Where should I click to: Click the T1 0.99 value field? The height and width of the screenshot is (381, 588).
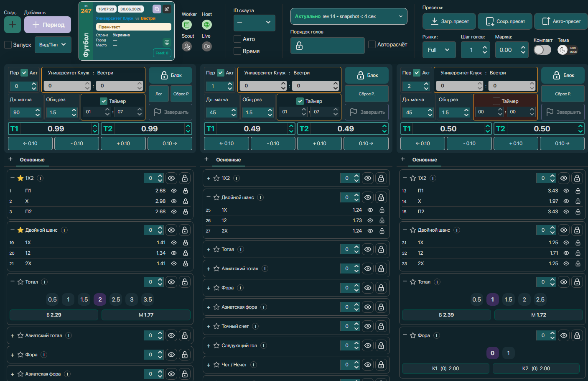click(x=56, y=129)
